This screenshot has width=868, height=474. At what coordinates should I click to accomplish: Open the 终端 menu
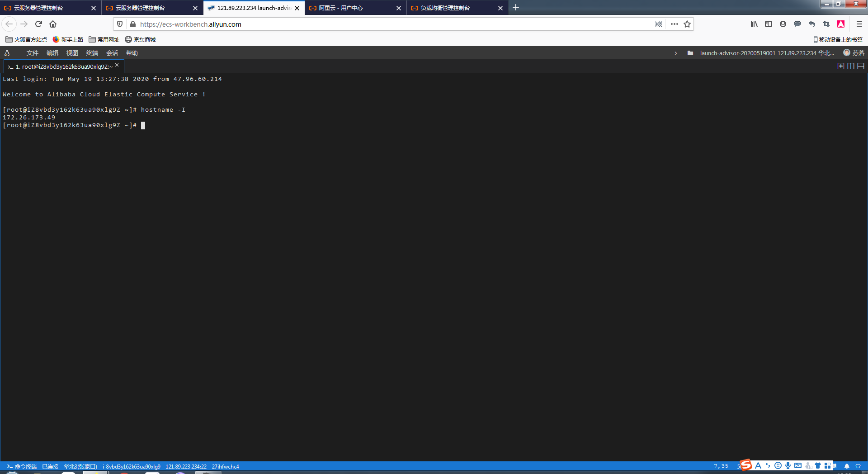tap(92, 53)
